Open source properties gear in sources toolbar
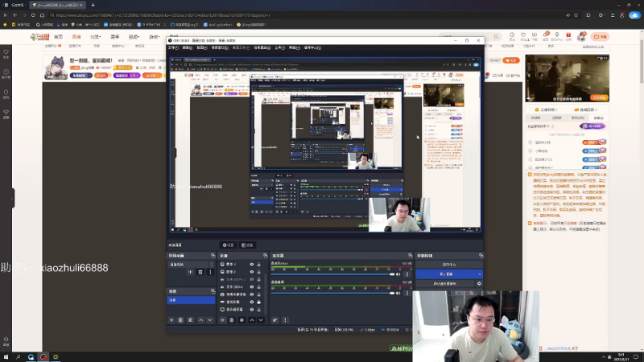The image size is (644, 362). (242, 320)
